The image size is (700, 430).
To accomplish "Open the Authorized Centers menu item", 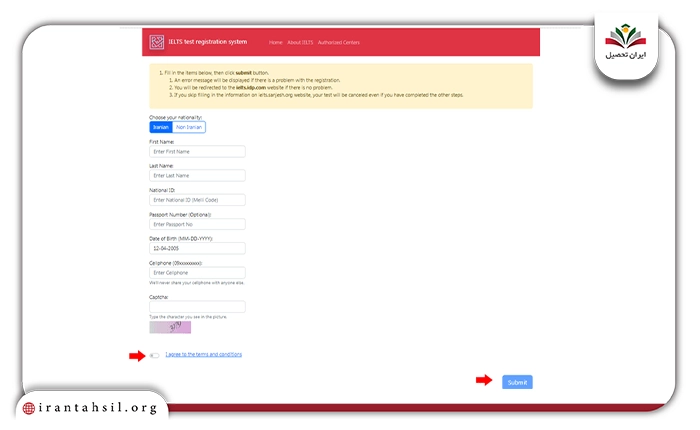I will click(x=338, y=42).
